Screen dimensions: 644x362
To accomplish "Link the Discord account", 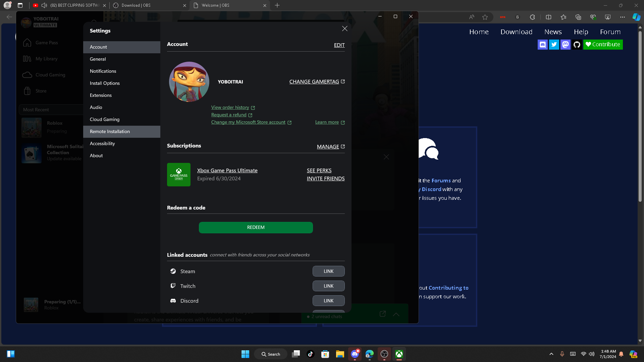I will click(x=329, y=301).
